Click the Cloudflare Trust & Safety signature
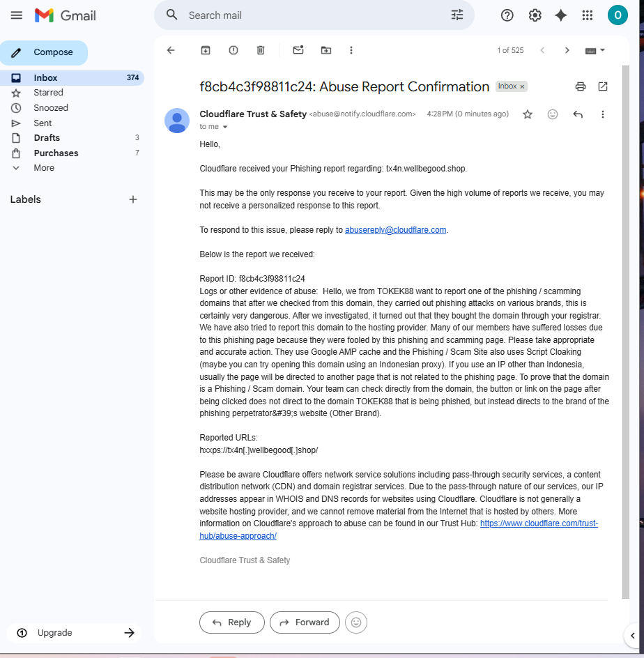 (245, 560)
